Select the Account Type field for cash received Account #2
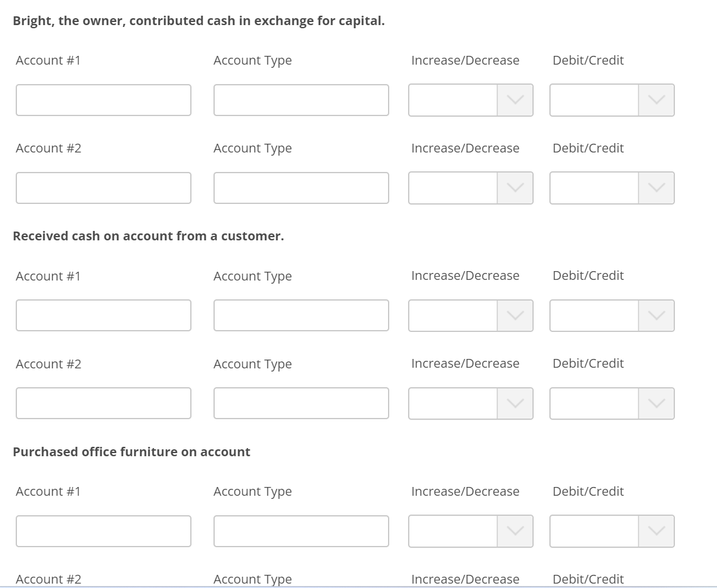This screenshot has width=717, height=588. click(301, 404)
